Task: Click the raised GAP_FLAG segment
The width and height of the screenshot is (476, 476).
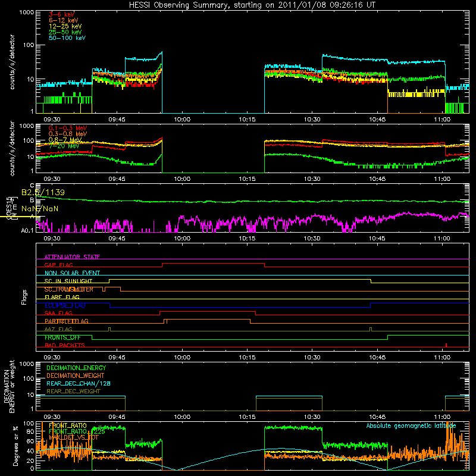Action: pyautogui.click(x=213, y=264)
